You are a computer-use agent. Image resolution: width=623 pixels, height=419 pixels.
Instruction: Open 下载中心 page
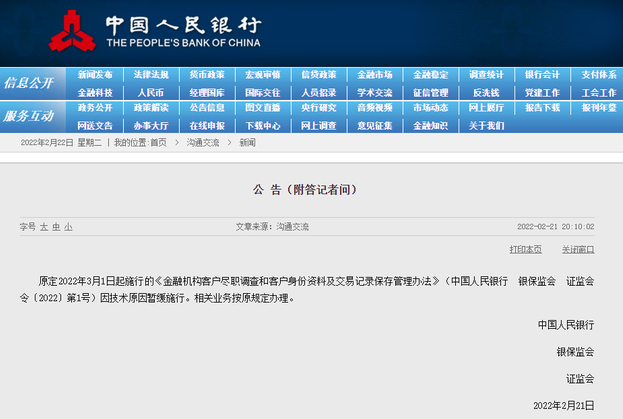click(263, 126)
